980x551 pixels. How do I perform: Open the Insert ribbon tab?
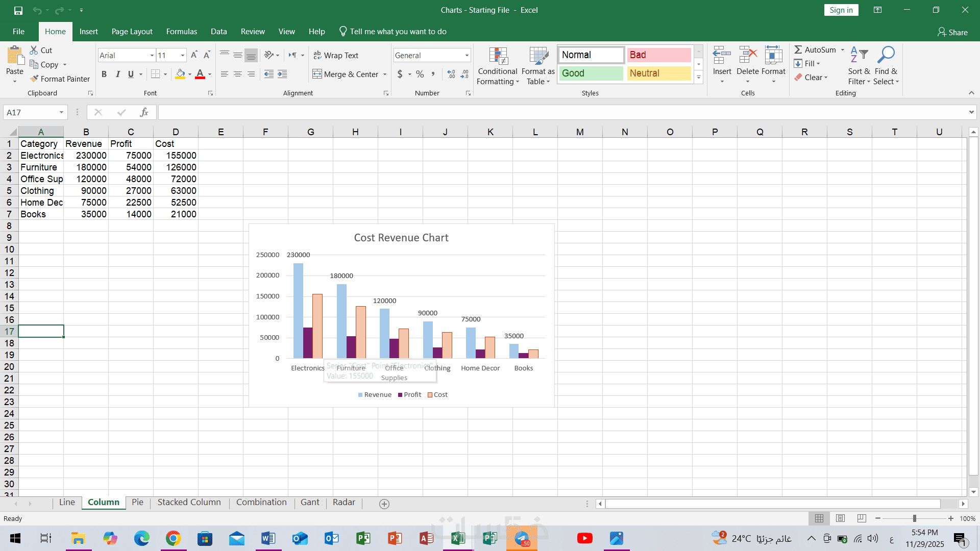(x=88, y=32)
